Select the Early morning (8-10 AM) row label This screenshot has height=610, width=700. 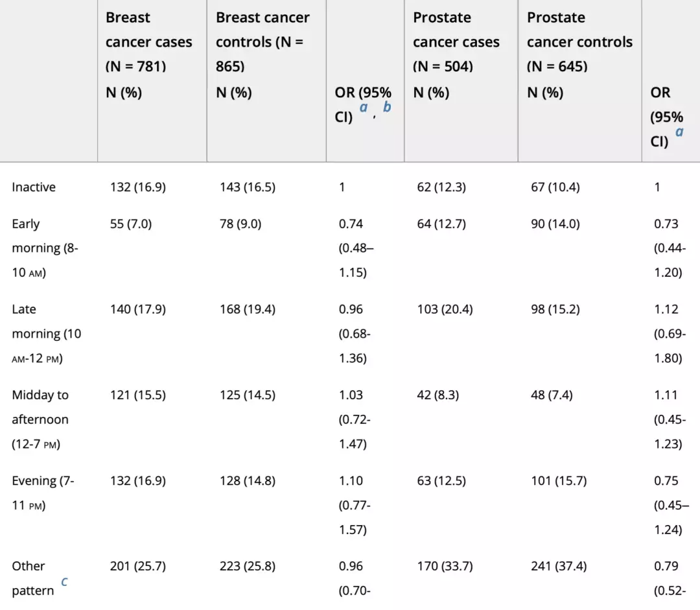45,248
